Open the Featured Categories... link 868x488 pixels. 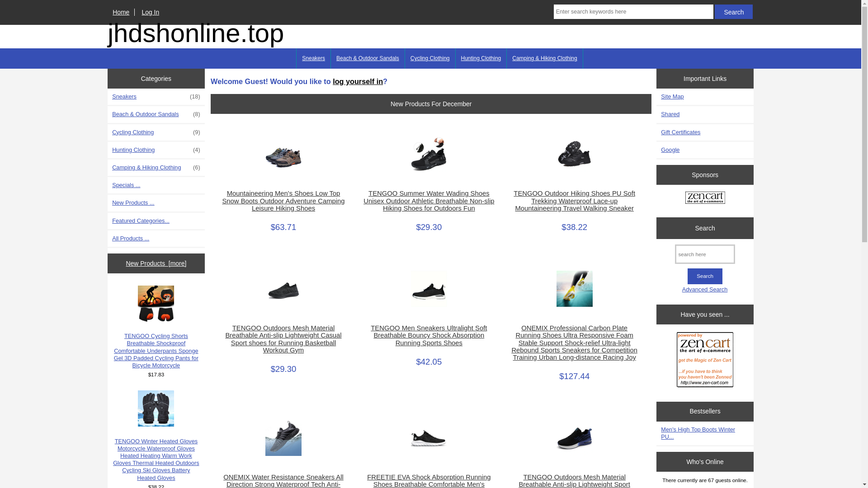(141, 221)
